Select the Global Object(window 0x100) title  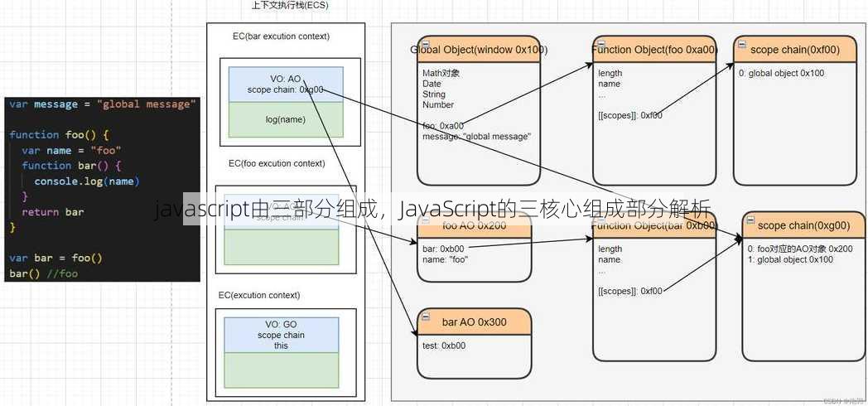point(479,50)
